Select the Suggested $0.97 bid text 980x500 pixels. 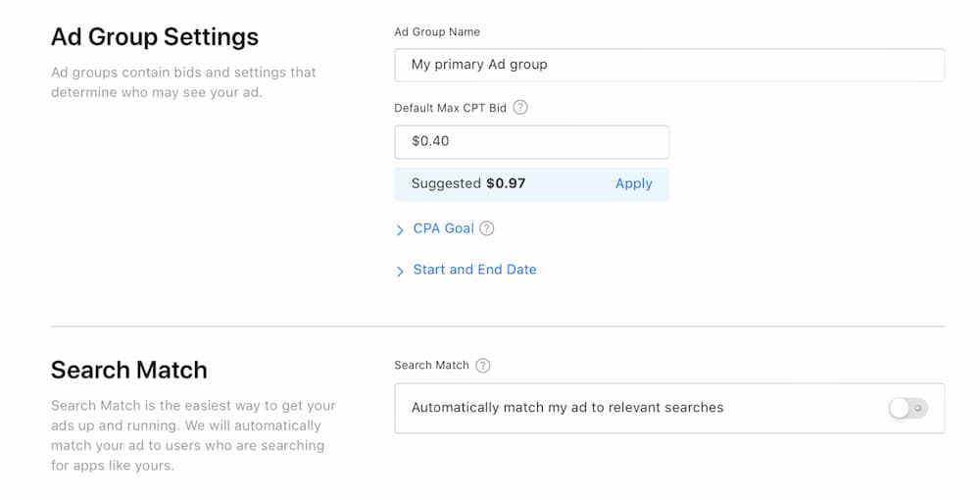(x=468, y=183)
